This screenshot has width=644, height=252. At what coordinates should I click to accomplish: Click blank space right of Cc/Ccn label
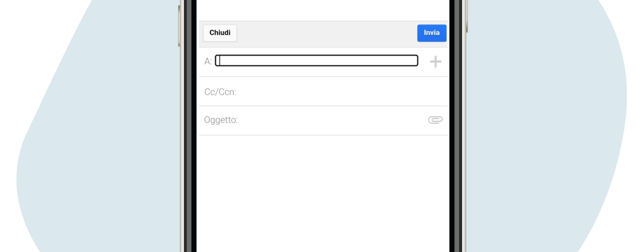pyautogui.click(x=341, y=92)
